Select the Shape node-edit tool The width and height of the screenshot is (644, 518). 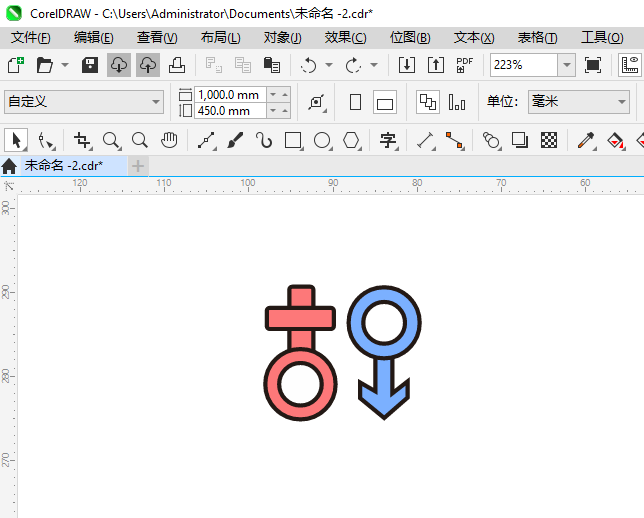click(46, 140)
